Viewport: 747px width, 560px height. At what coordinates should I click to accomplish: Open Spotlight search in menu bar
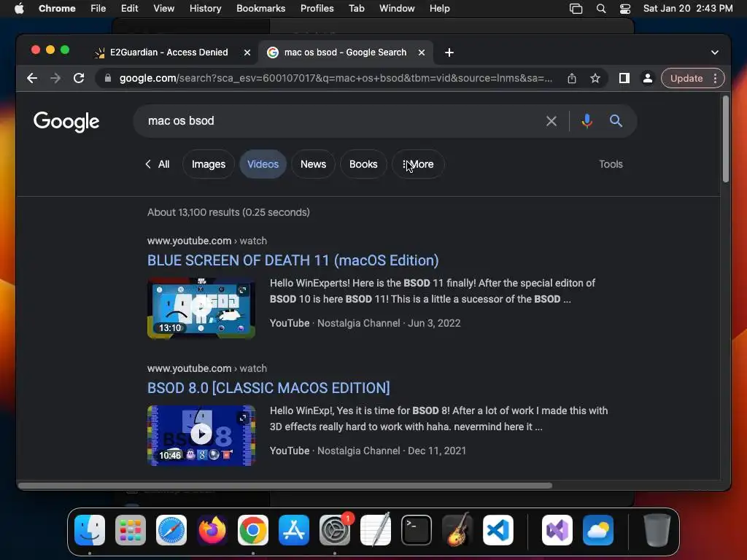pos(601,9)
